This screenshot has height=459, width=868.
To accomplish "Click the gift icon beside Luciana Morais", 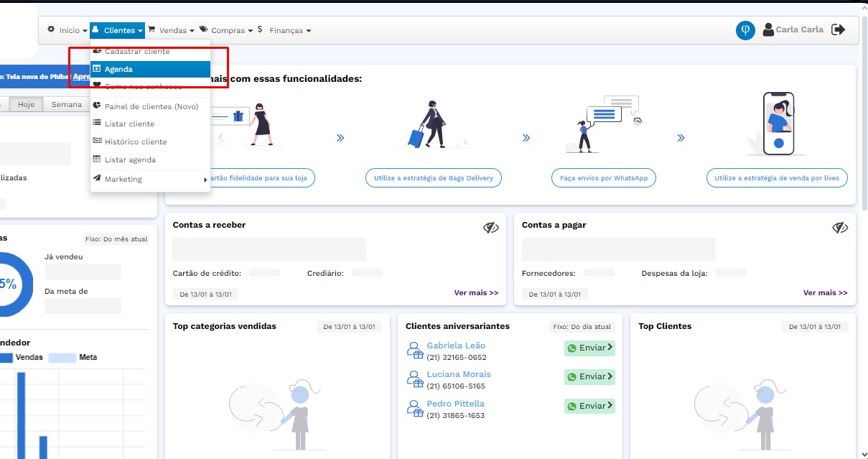I will [x=415, y=379].
